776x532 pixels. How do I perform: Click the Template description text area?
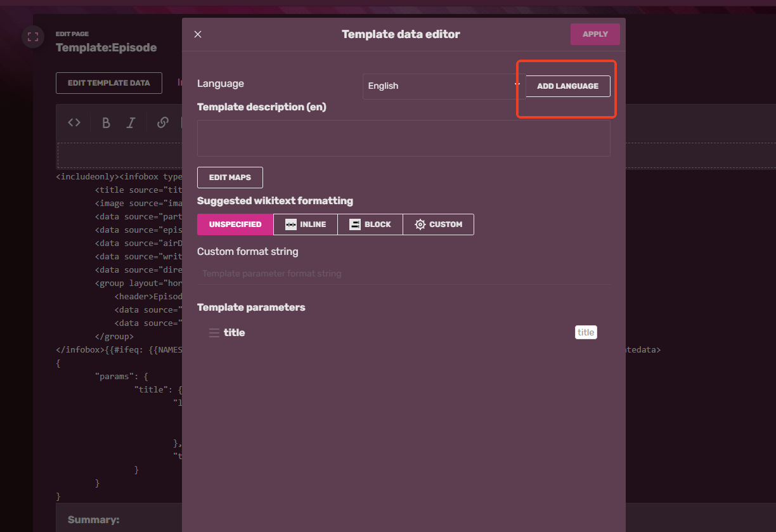403,138
